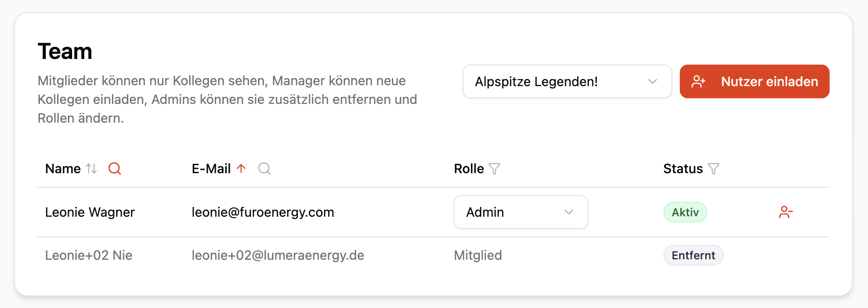
Task: Click the Status column header
Action: (683, 169)
